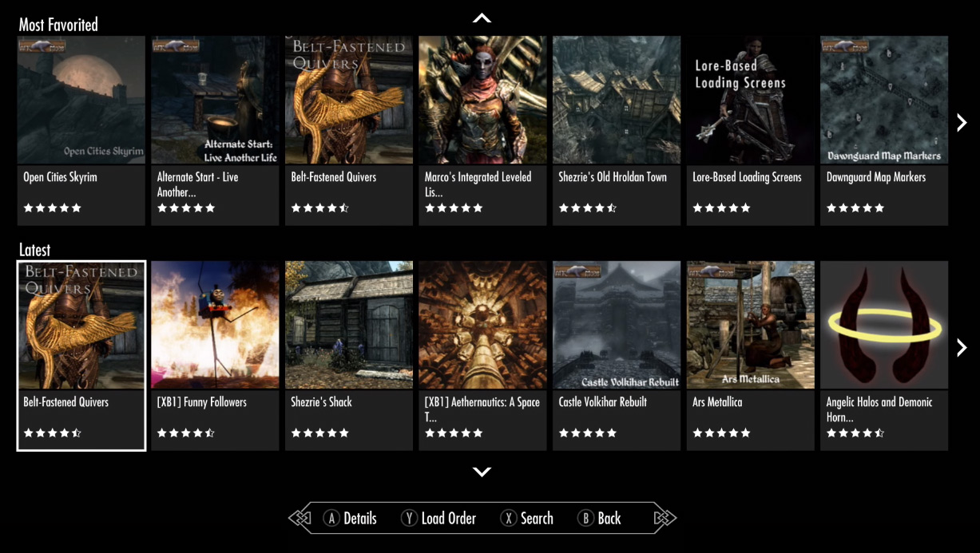Image resolution: width=980 pixels, height=553 pixels.
Task: Click the Open Cities Skyrim title text
Action: pos(60,177)
